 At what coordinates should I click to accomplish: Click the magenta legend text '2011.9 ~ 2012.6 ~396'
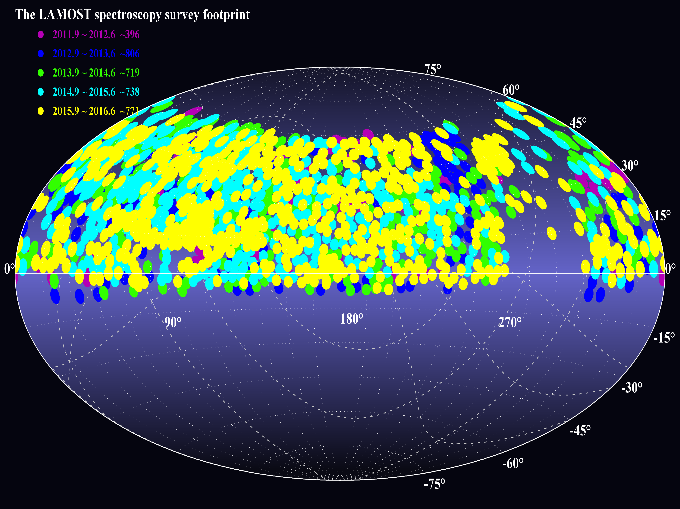96,35
